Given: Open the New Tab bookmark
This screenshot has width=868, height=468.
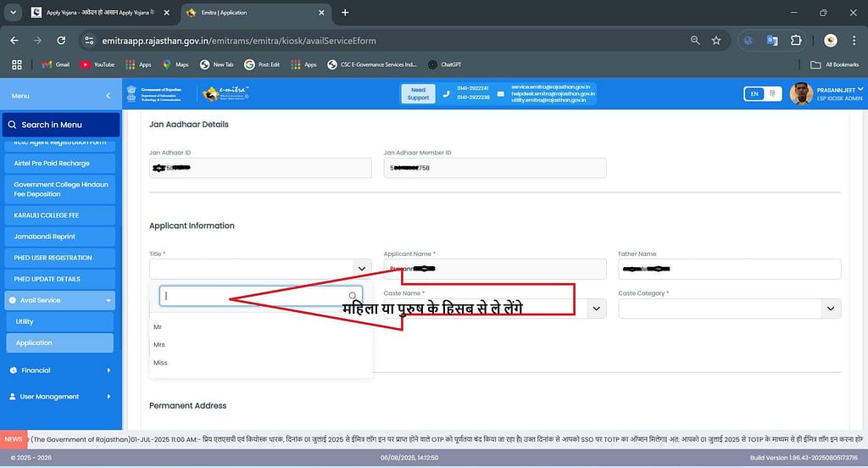Looking at the screenshot, I should tap(216, 64).
